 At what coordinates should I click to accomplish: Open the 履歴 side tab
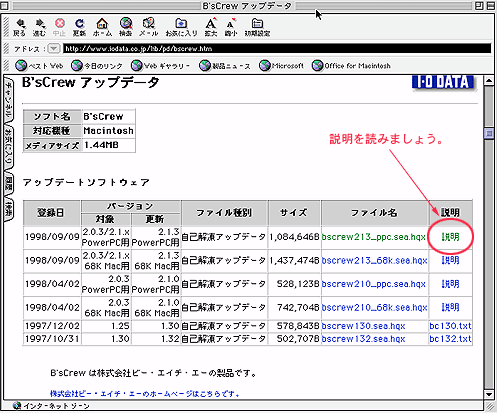(x=8, y=185)
